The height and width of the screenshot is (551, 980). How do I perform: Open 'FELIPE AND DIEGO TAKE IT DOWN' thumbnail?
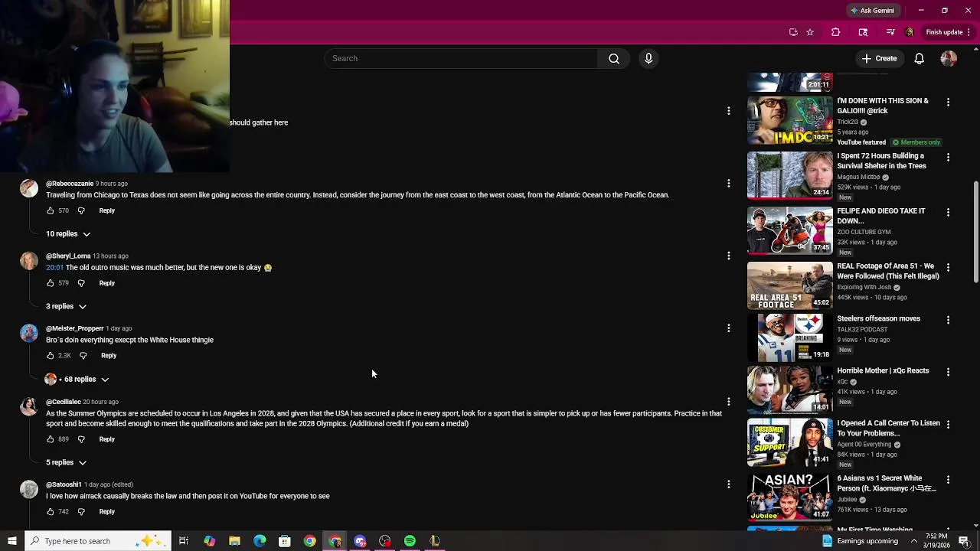click(789, 230)
